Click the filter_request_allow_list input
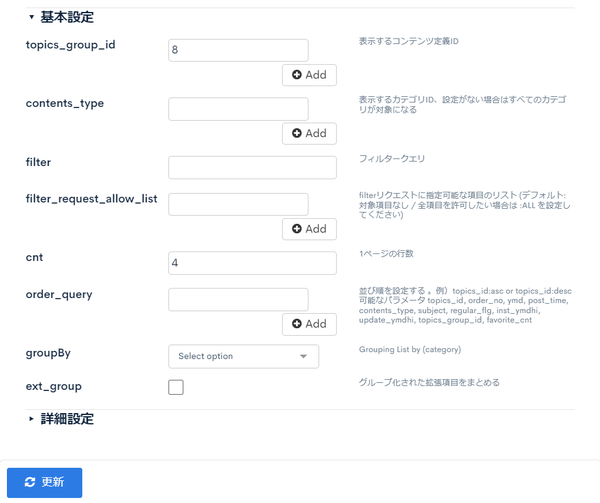This screenshot has height=503, width=600. pos(238,204)
